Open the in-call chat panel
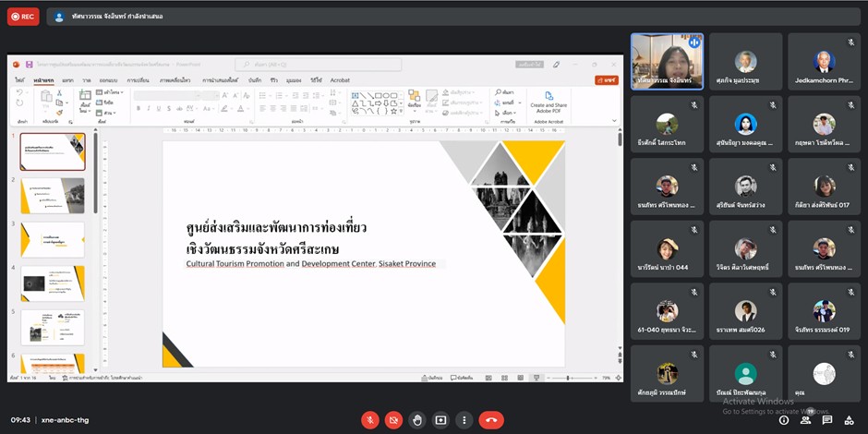Screen dimensions: 868x434 827,420
